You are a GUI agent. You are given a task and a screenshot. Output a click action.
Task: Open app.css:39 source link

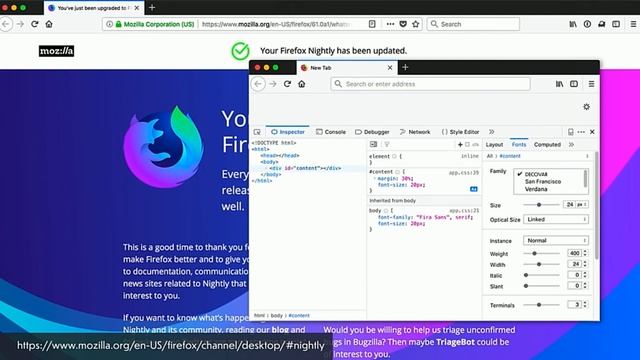pos(464,173)
